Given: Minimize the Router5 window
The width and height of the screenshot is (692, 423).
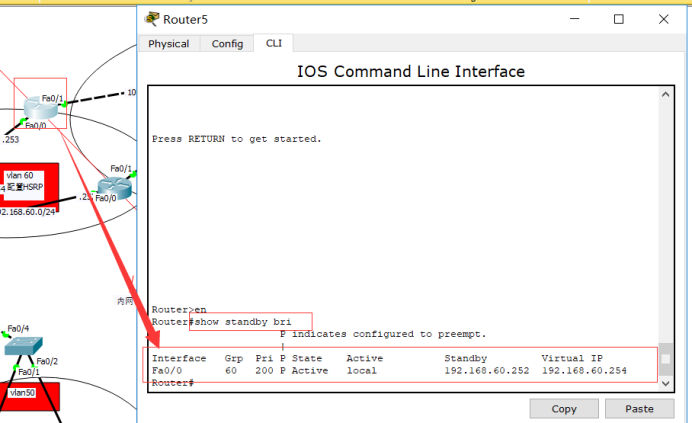Looking at the screenshot, I should coord(575,19).
